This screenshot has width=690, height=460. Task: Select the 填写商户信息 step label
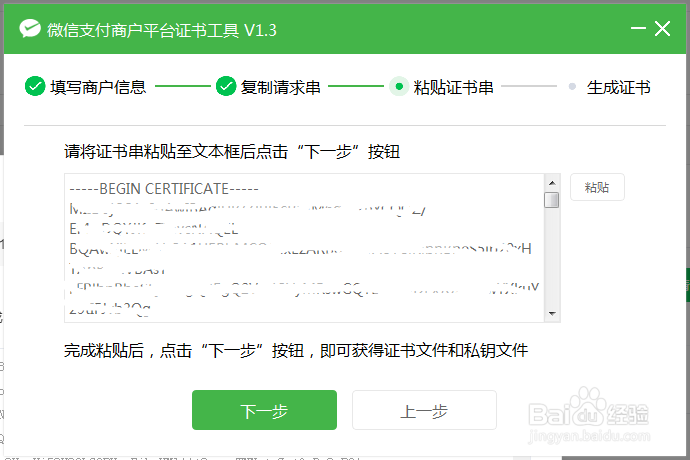click(98, 87)
